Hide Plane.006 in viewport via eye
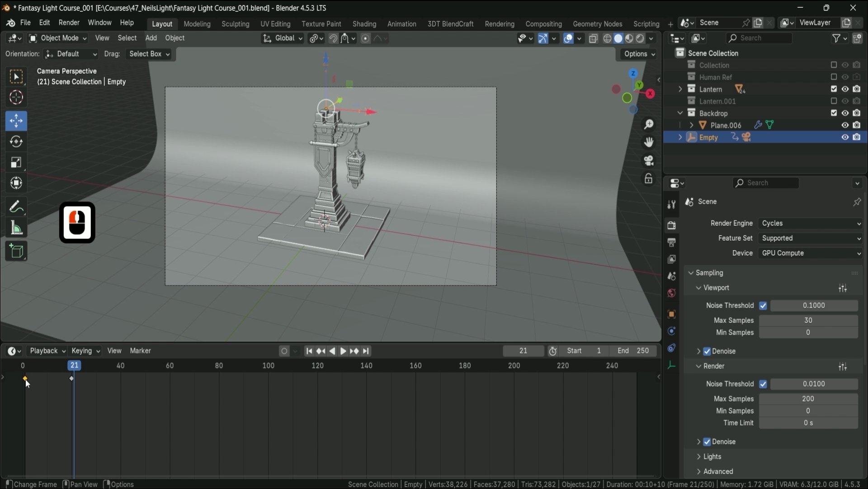Image resolution: width=868 pixels, height=489 pixels. 845,125
